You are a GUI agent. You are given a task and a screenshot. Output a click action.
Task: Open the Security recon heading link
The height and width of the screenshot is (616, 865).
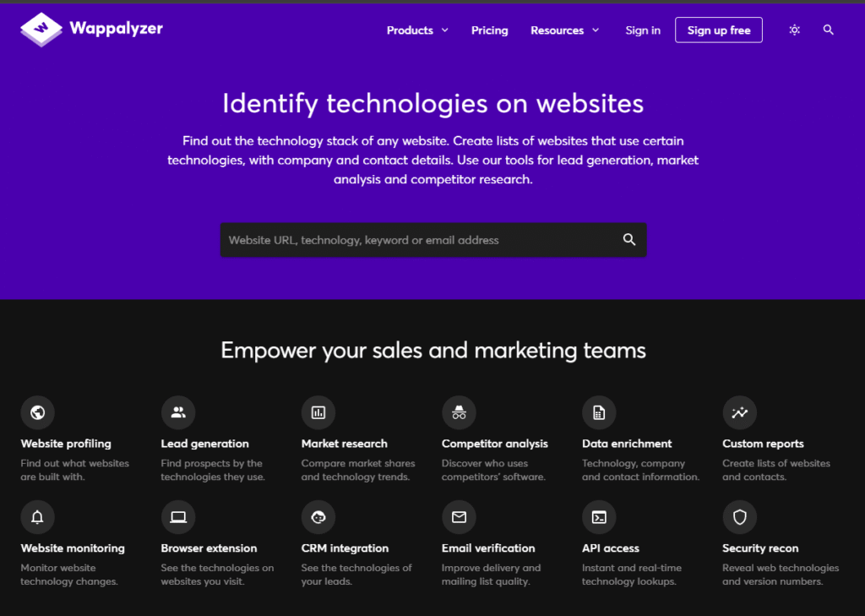(x=760, y=548)
